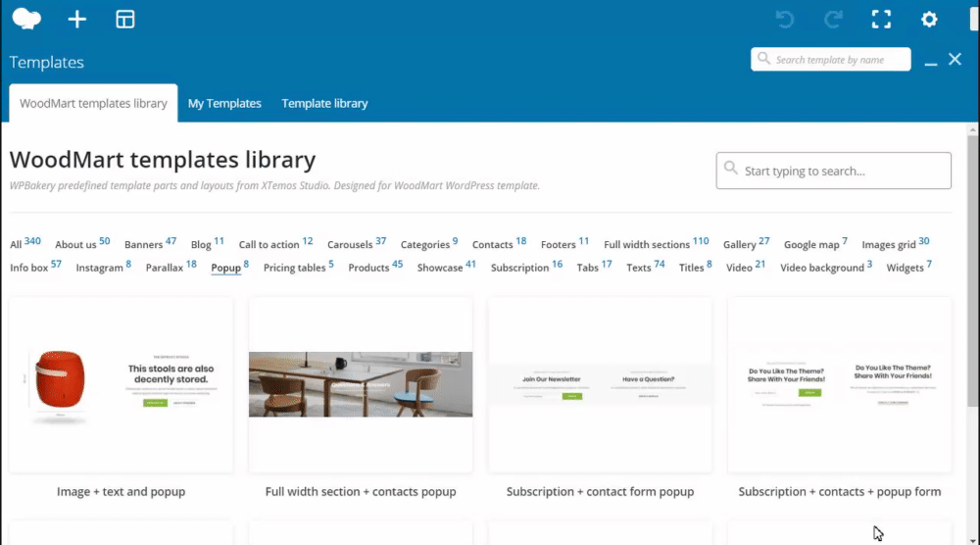The image size is (980, 545).
Task: Click the Start typing to search field
Action: [834, 171]
